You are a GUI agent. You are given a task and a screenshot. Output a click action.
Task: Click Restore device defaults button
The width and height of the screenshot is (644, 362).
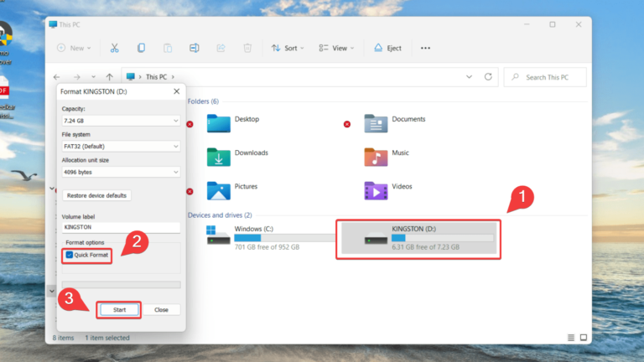coord(96,195)
